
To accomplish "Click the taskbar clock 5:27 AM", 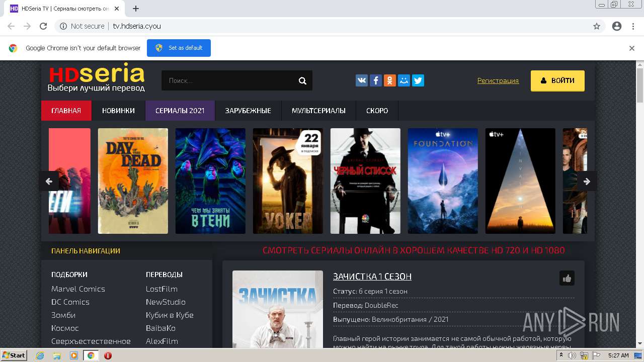I will (618, 355).
